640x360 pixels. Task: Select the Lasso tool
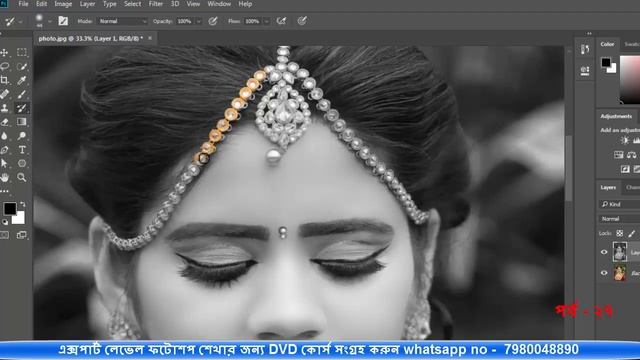(x=4, y=66)
